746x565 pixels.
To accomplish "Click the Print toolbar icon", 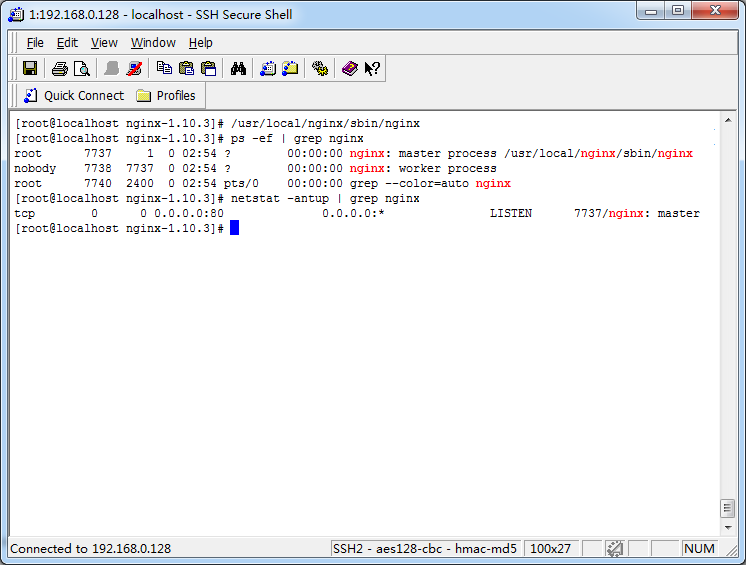I will pos(59,68).
